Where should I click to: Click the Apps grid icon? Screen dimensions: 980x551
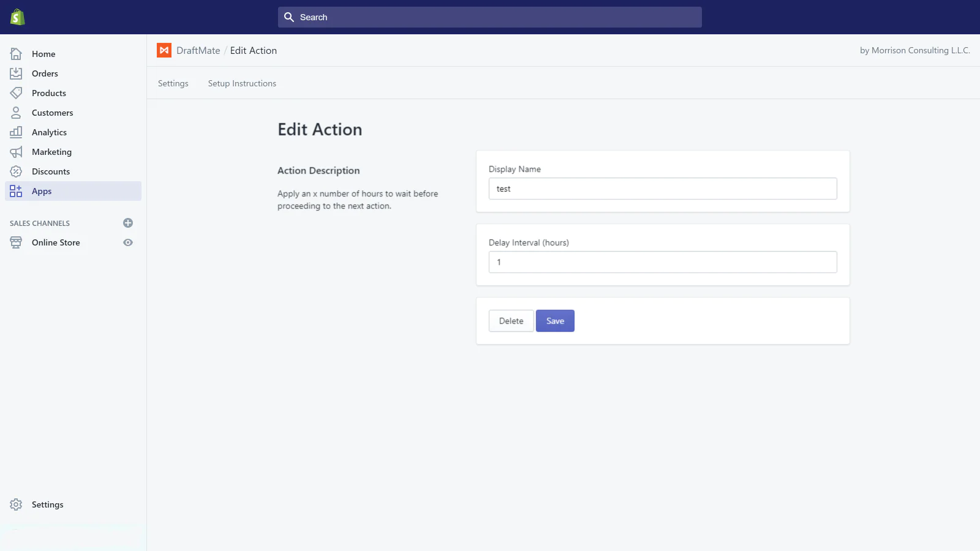(16, 191)
